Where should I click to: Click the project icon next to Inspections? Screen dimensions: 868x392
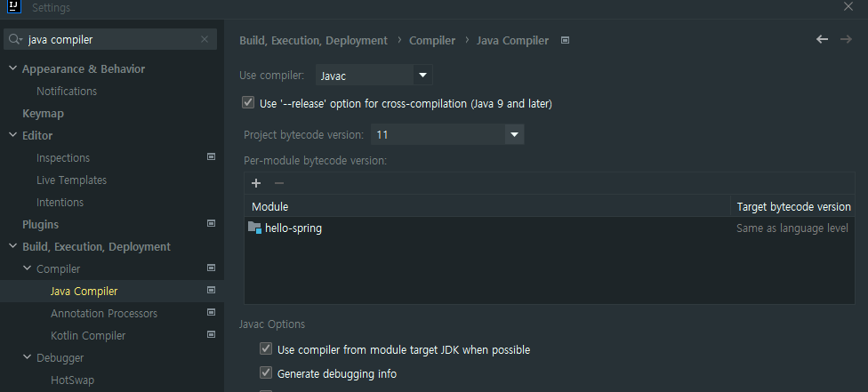(211, 157)
